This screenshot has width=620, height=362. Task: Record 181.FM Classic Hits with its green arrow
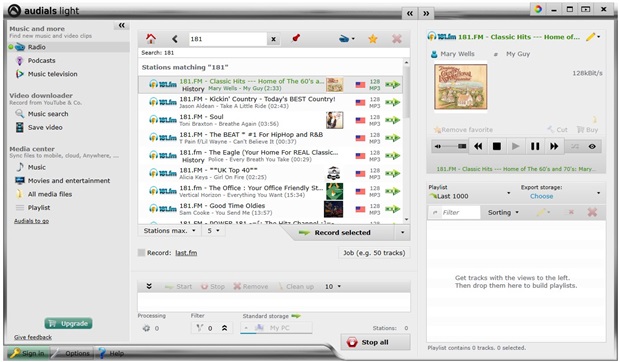(393, 85)
